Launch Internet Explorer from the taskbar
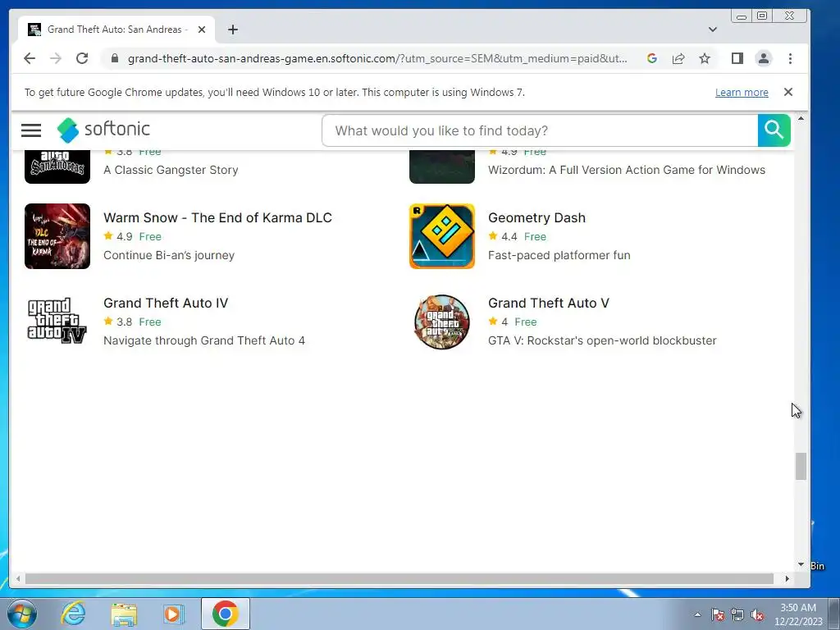840x630 pixels. 73,614
